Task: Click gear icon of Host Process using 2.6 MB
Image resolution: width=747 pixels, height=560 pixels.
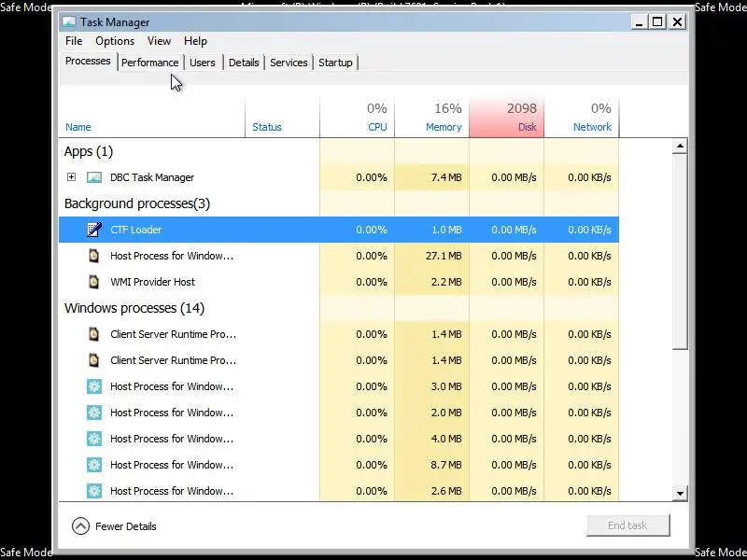Action: [94, 491]
